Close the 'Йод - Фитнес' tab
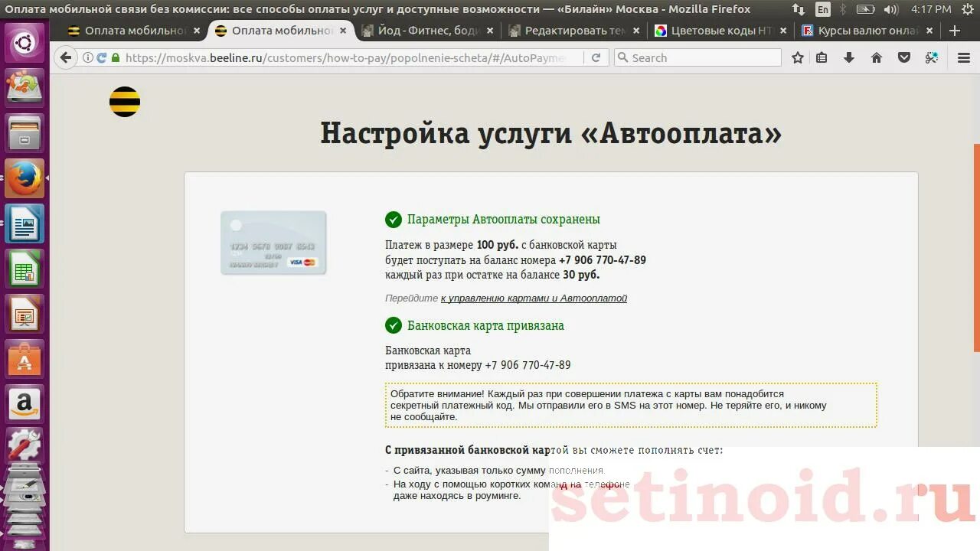The image size is (980, 551). (490, 31)
